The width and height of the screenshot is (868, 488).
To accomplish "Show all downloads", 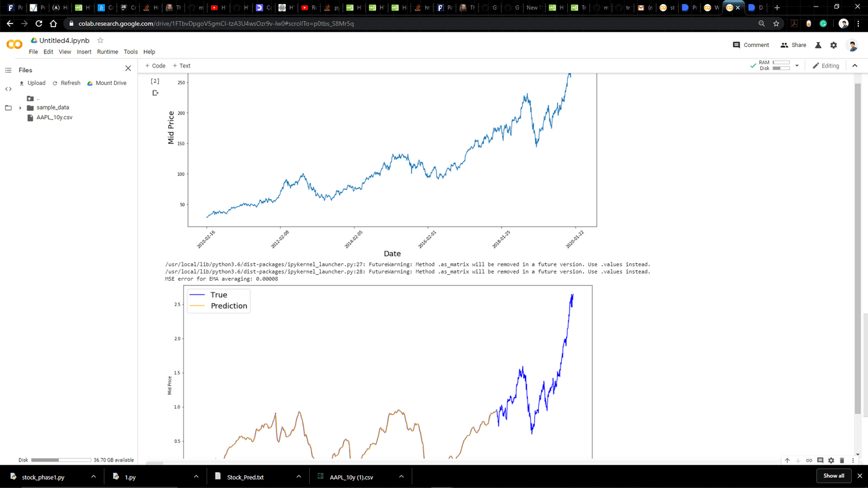I will coord(834,476).
